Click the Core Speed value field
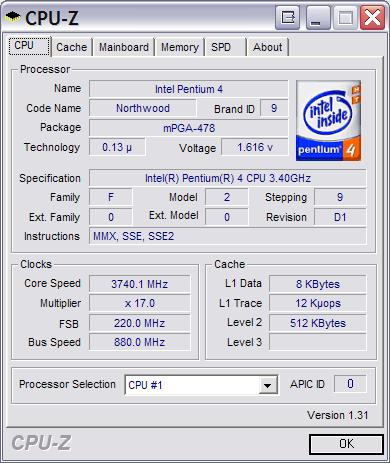This screenshot has width=390, height=463. tap(140, 284)
